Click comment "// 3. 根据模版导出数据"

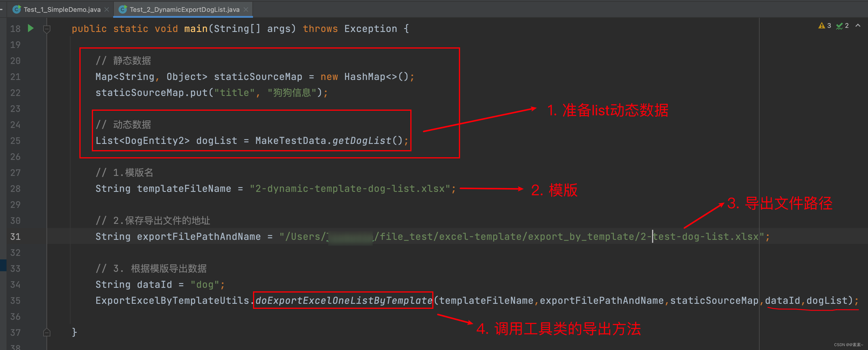tap(151, 269)
